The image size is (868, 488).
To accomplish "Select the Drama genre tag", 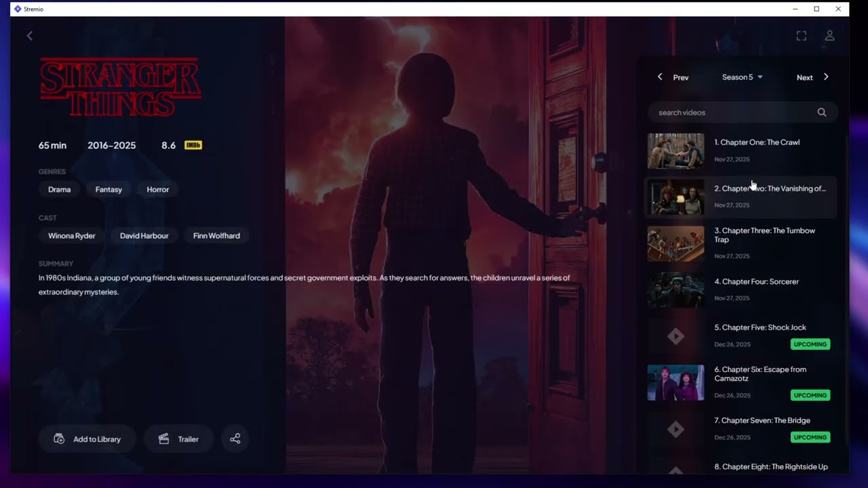I will (60, 190).
